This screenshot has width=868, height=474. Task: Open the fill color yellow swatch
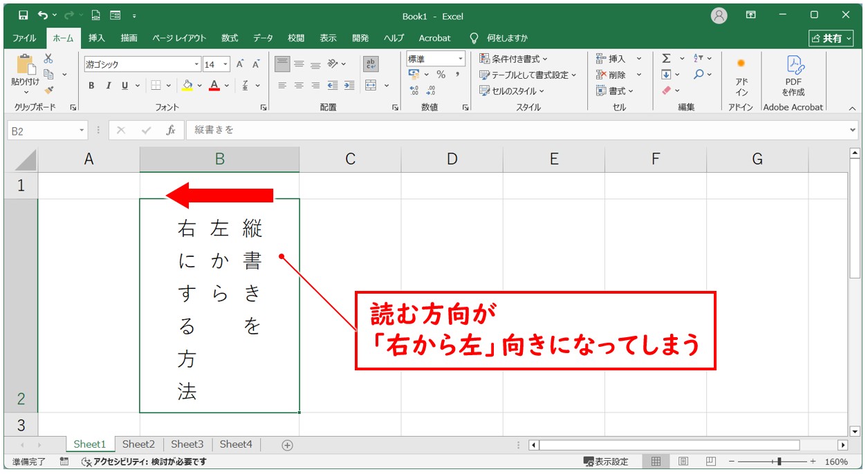(187, 86)
